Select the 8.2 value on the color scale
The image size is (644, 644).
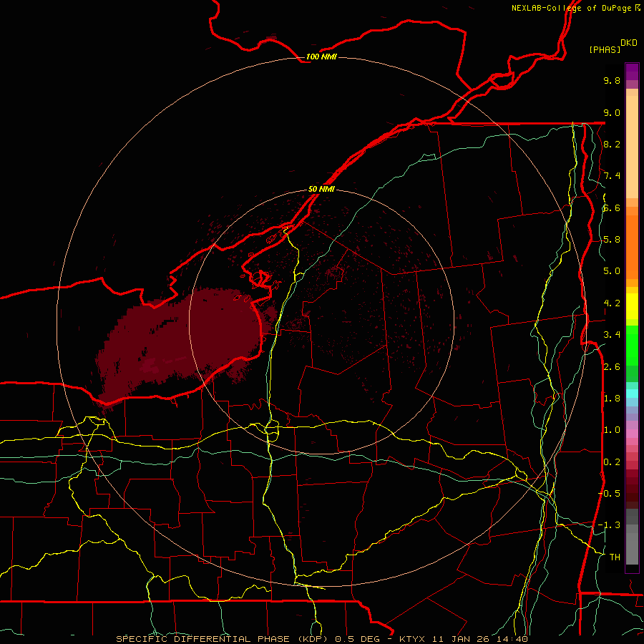(x=612, y=144)
